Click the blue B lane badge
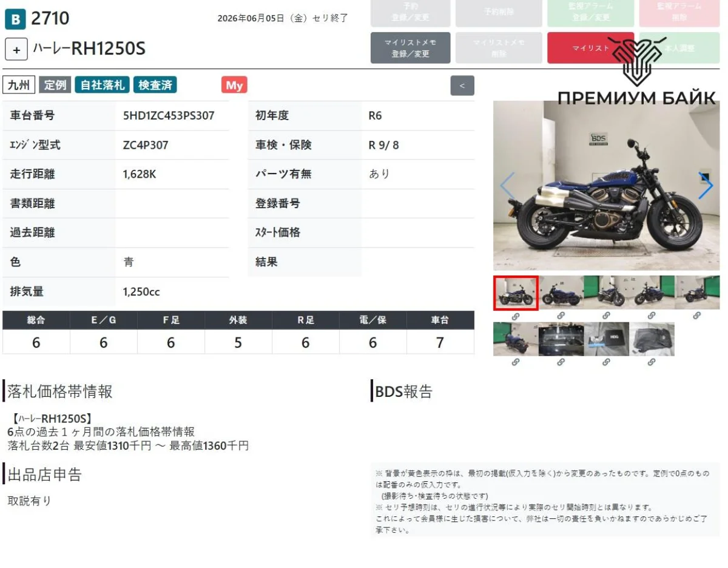The width and height of the screenshot is (728, 568). [15, 19]
